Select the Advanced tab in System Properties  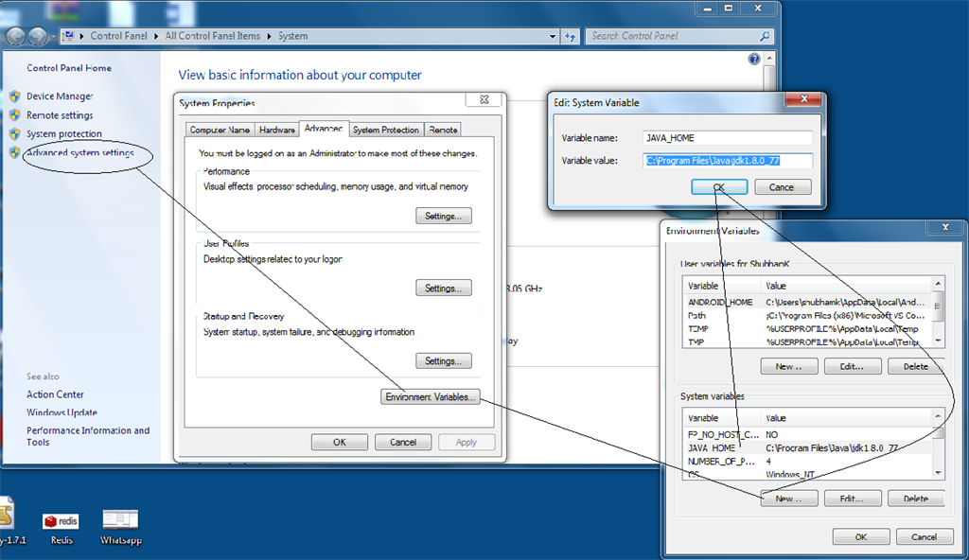[324, 129]
